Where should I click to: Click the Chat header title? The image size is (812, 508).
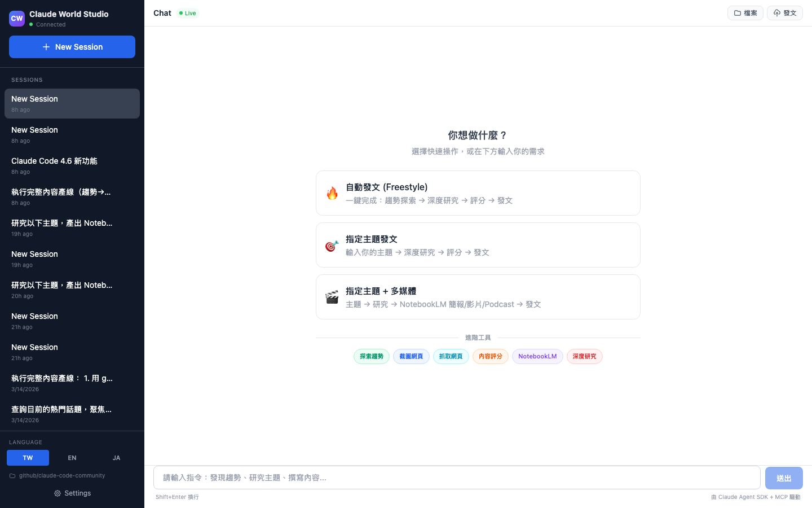[x=162, y=13]
